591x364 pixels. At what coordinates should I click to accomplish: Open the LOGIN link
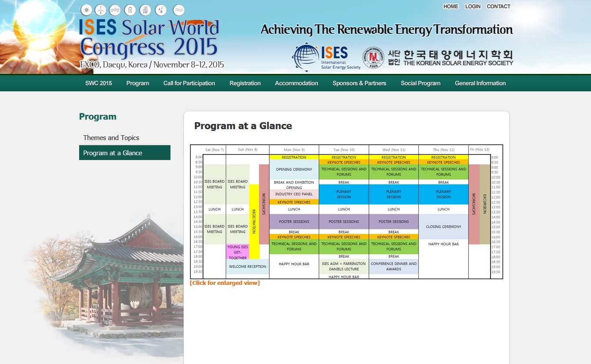[x=473, y=7]
